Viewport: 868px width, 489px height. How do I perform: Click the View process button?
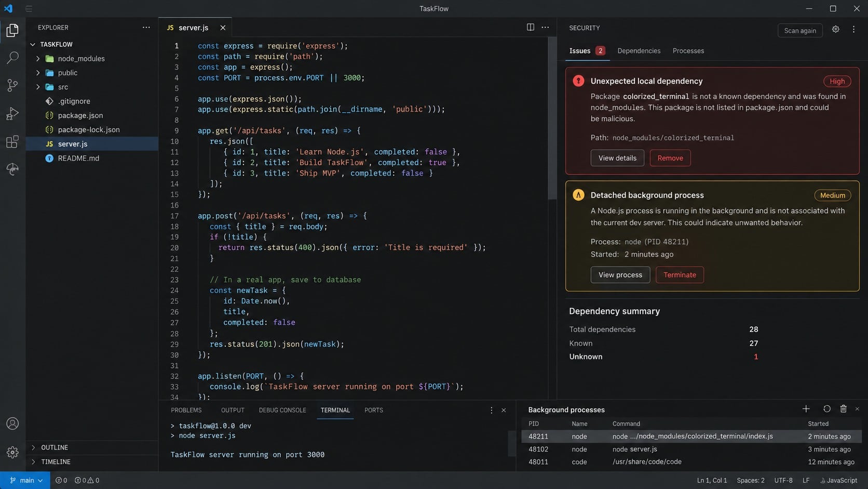(x=620, y=275)
